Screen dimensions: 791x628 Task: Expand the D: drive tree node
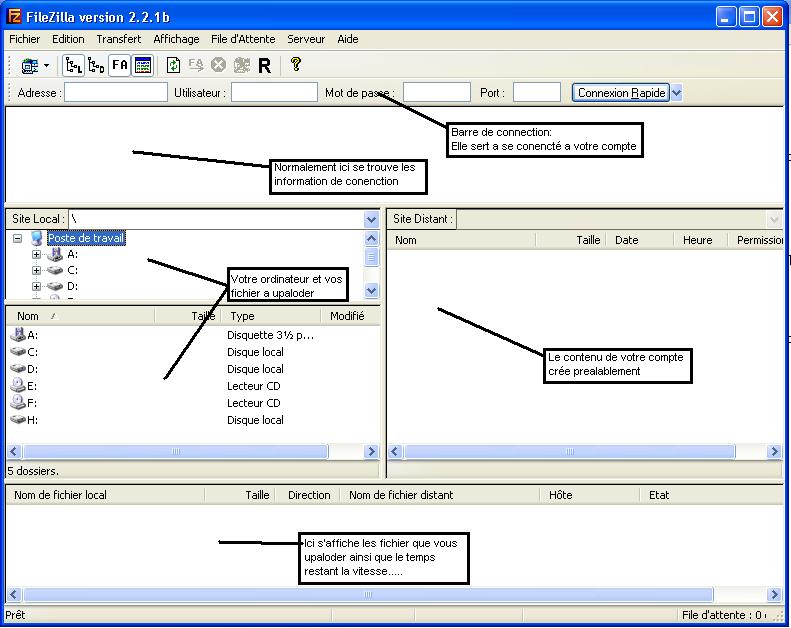36,287
